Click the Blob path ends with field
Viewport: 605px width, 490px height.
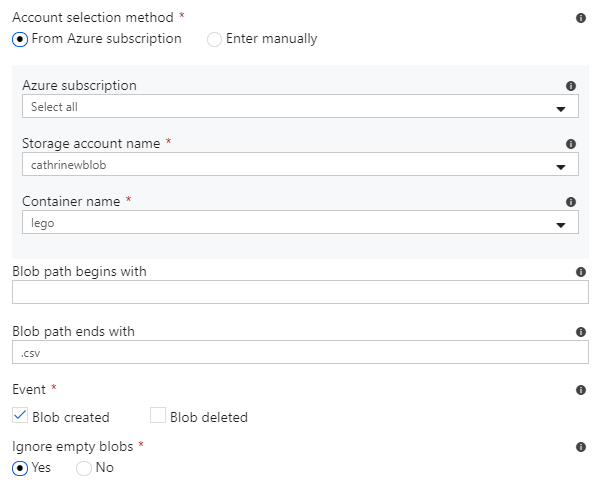point(300,352)
